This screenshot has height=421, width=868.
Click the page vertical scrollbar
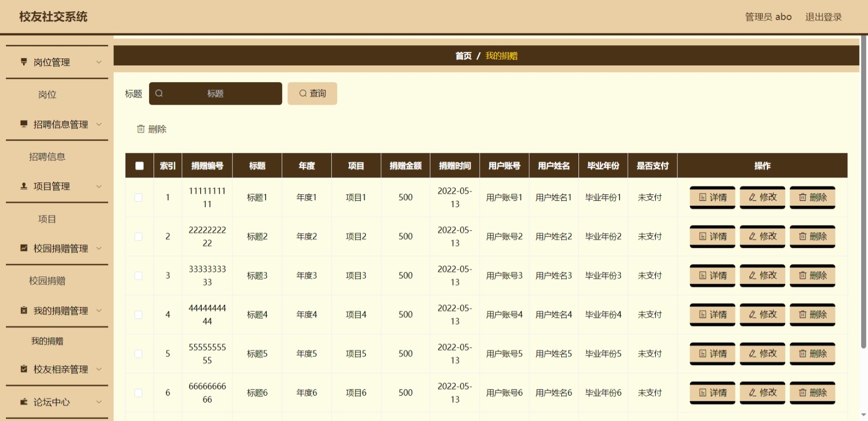(863, 192)
